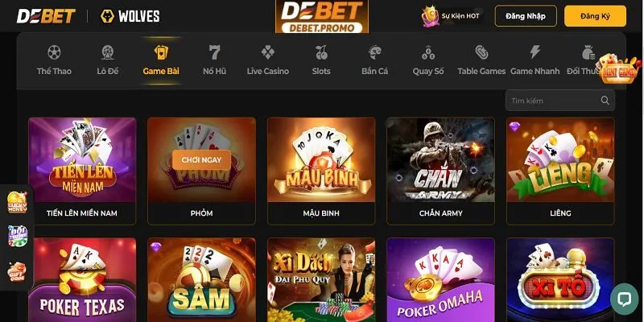
Task: Click the search magnifier icon
Action: [605, 100]
